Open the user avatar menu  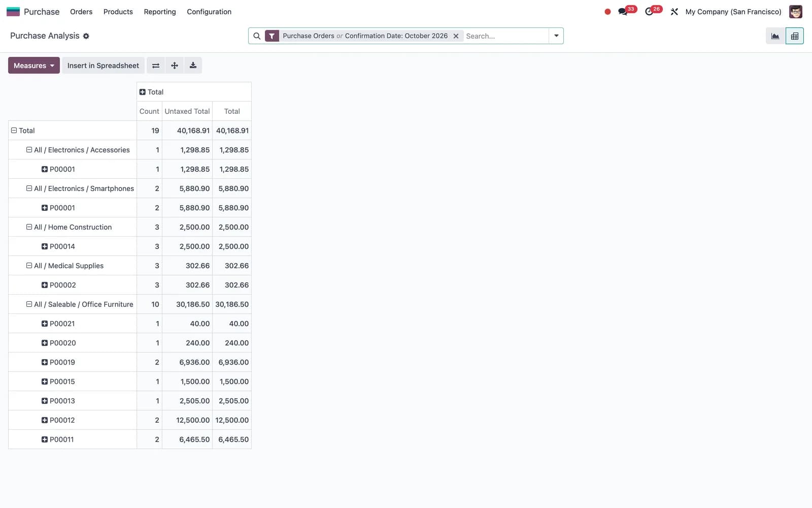796,12
